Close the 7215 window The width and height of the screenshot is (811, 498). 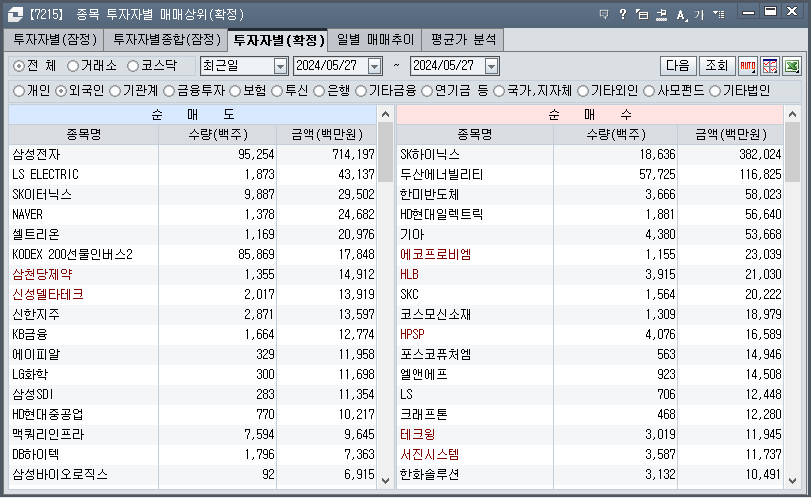point(792,11)
